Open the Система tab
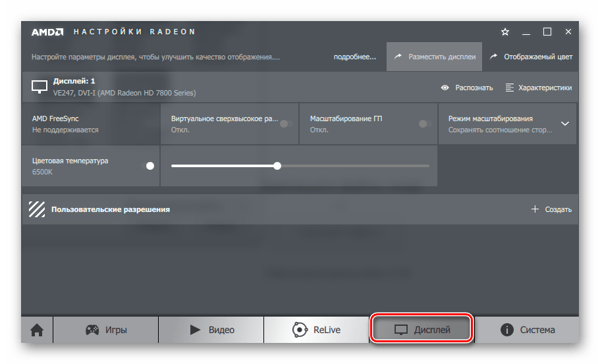 pyautogui.click(x=527, y=330)
